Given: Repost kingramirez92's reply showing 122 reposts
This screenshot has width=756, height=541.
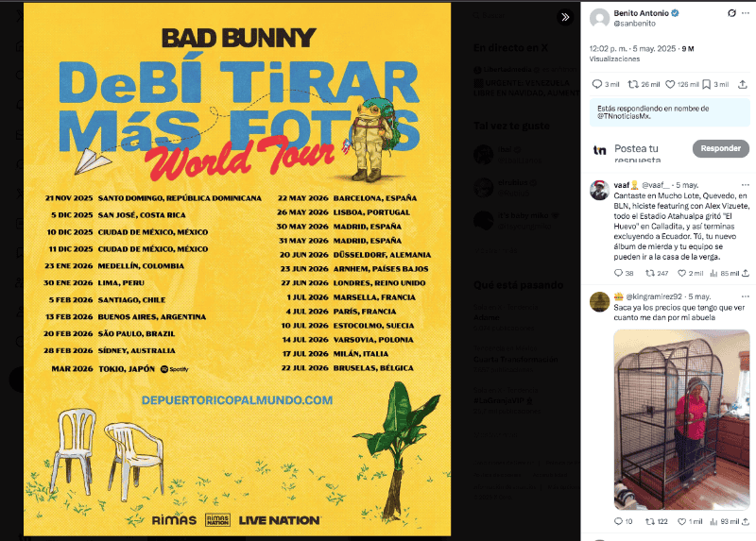Looking at the screenshot, I should 650,521.
